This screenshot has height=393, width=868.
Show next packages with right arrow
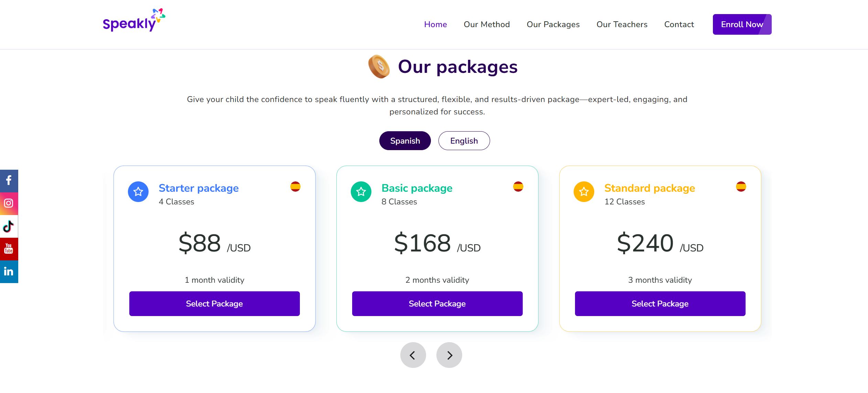pyautogui.click(x=449, y=355)
